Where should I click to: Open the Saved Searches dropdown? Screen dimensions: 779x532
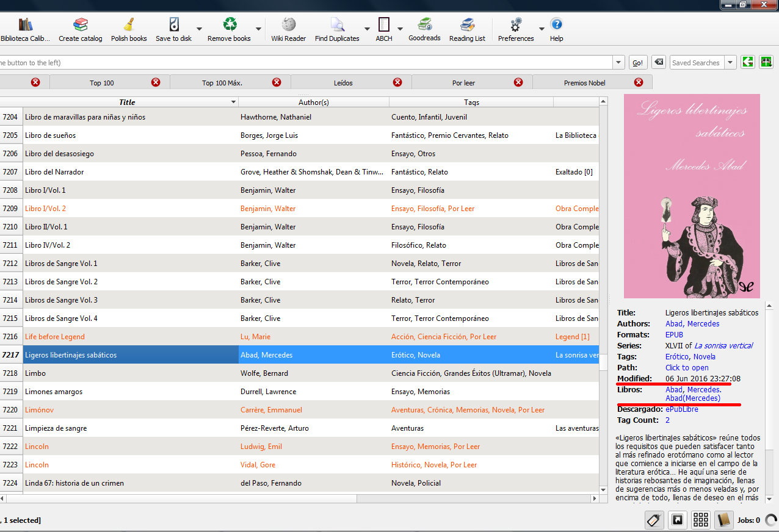[731, 63]
